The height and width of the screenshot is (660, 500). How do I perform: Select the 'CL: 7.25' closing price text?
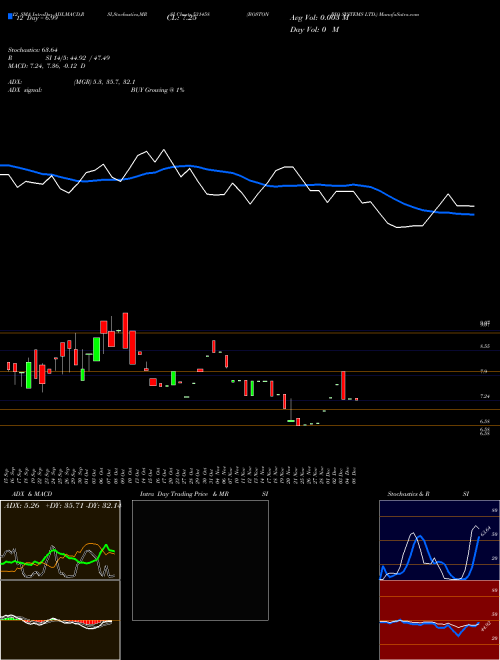182,19
